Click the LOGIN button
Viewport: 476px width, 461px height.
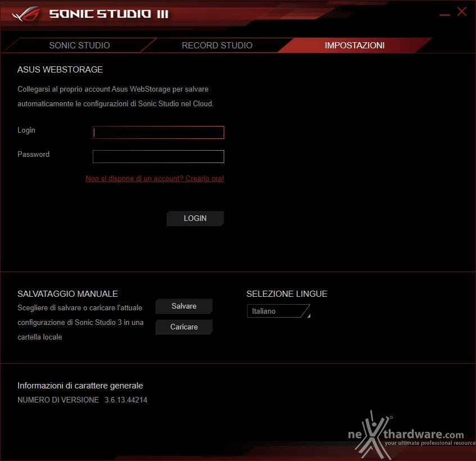(195, 218)
